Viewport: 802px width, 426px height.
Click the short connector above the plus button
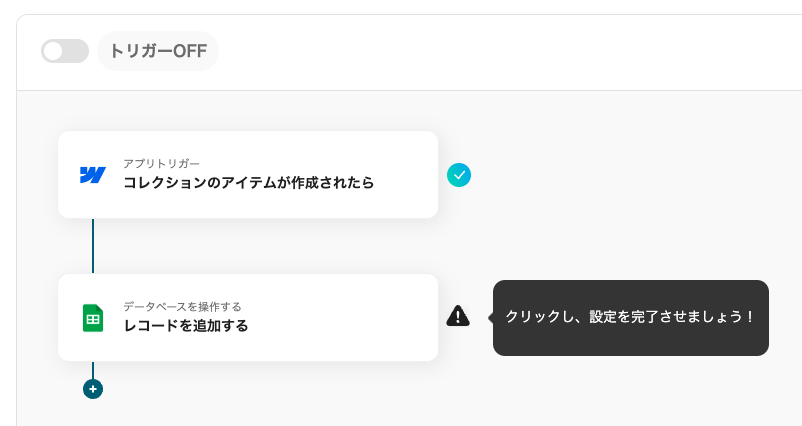(93, 369)
